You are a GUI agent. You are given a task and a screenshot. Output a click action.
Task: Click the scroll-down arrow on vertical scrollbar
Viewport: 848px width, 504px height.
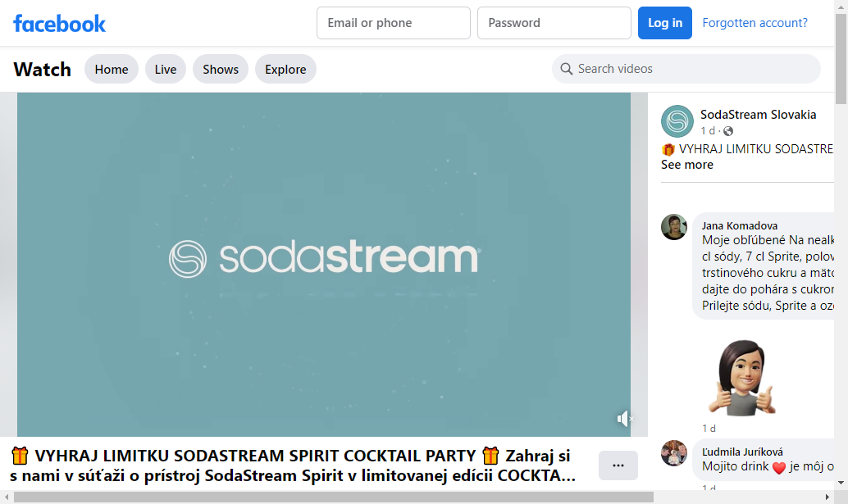(x=841, y=483)
